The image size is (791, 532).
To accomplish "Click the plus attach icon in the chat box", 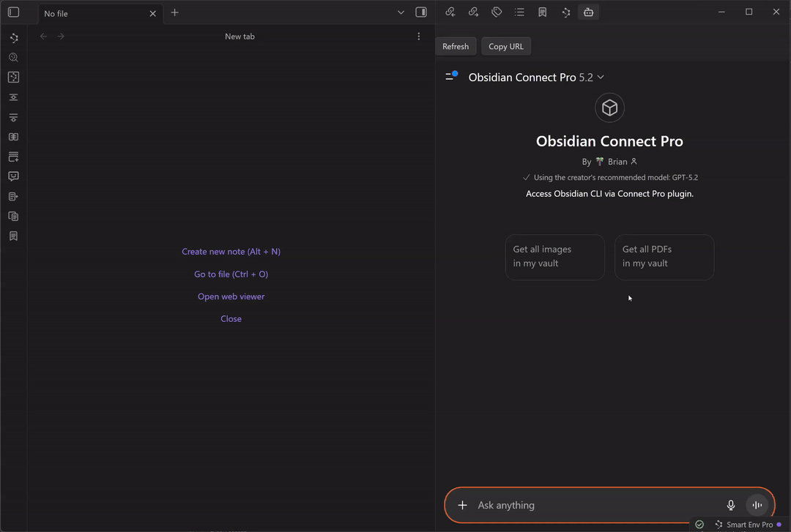I will coord(462,505).
